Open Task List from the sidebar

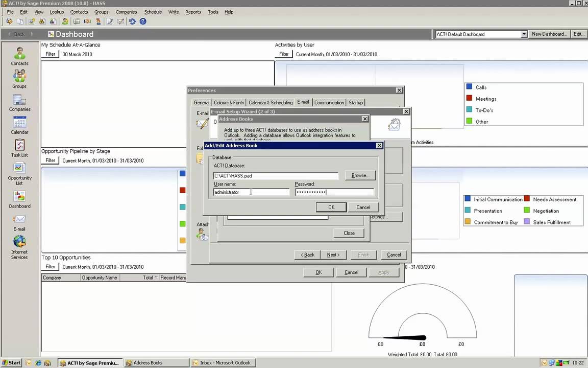click(x=19, y=148)
